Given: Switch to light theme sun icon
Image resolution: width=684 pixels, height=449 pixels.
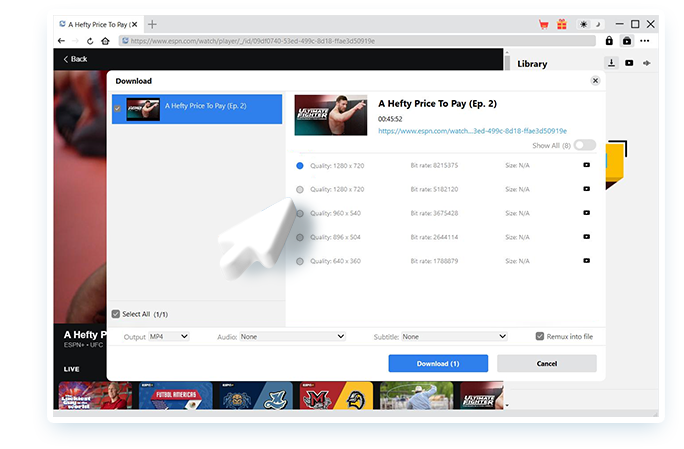Looking at the screenshot, I should click(583, 24).
